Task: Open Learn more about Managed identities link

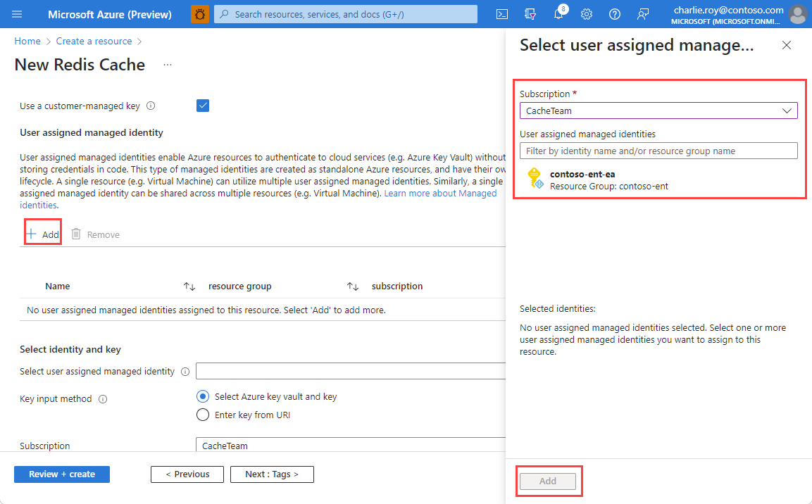Action: click(440, 192)
